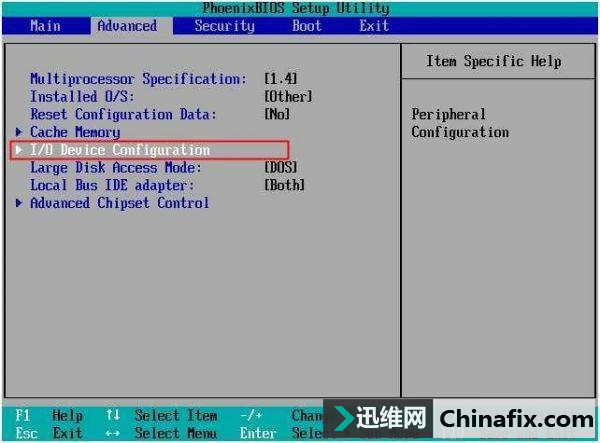Change the [Both] IDE adapter value
This screenshot has width=600, height=443.
point(284,185)
